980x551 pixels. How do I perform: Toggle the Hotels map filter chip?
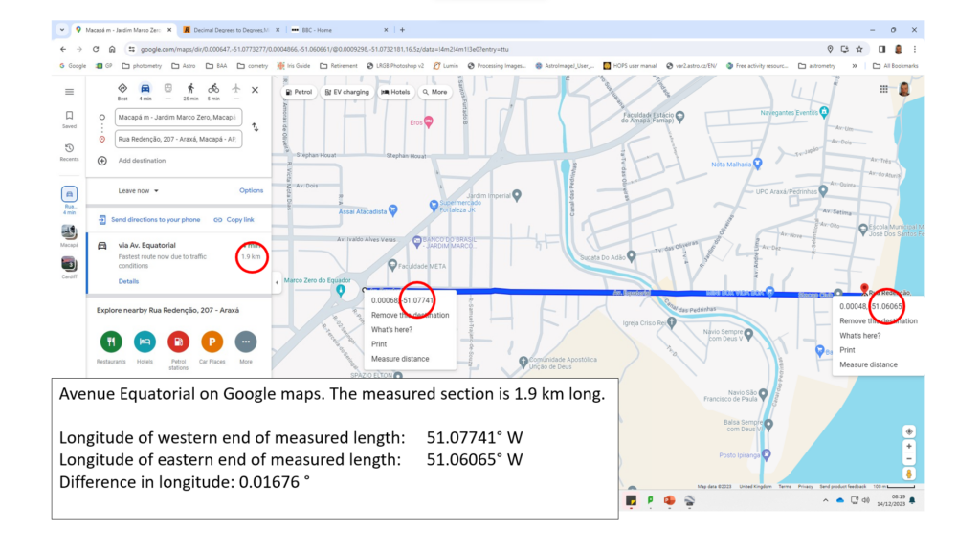[395, 92]
